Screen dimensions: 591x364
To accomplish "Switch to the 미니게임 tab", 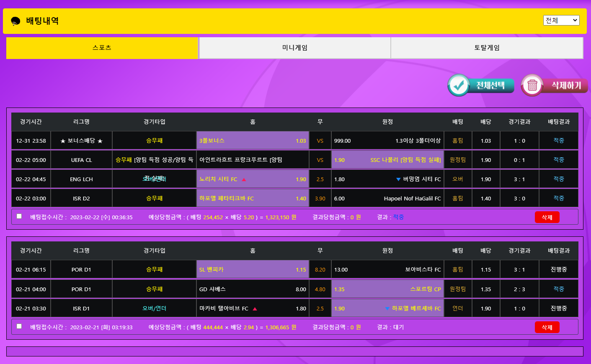I will point(294,48).
